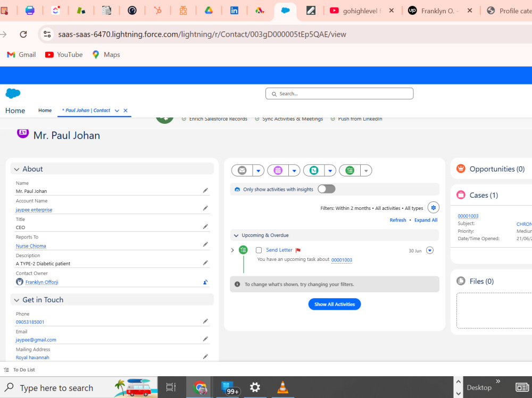Click the new task icon
532x398 pixels.
(350, 170)
